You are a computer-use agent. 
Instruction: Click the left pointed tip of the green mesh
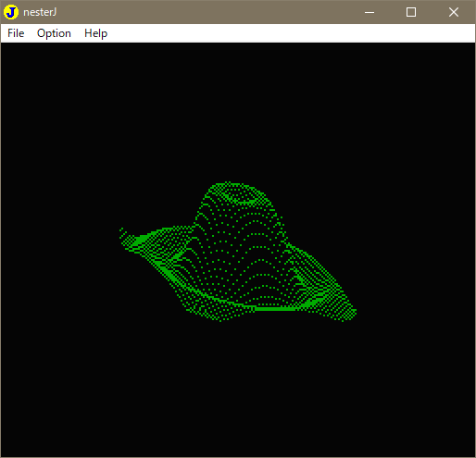(x=122, y=232)
